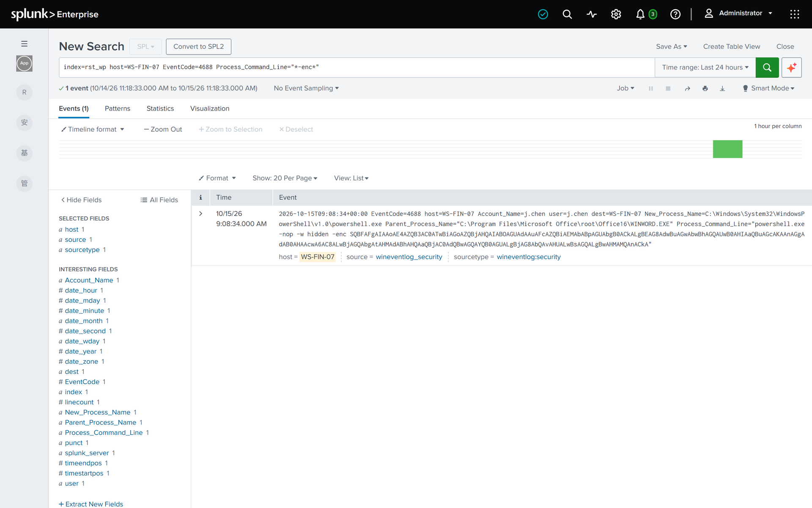Expand the event row chevron
Viewport: 812px width, 508px height.
tap(200, 214)
